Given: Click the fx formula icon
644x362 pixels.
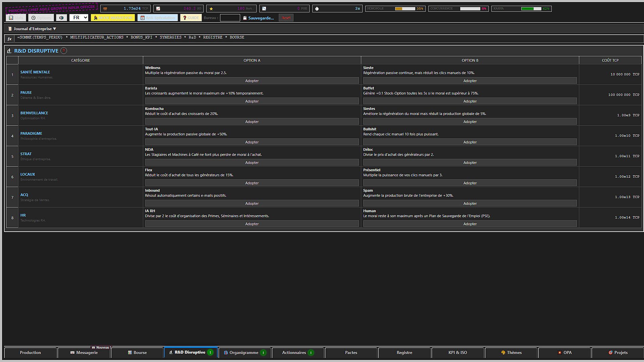Looking at the screenshot, I should click(x=10, y=39).
